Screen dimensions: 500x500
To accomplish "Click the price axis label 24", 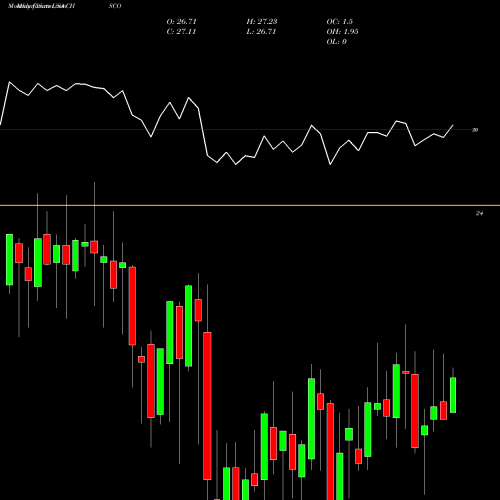I will pos(479,213).
